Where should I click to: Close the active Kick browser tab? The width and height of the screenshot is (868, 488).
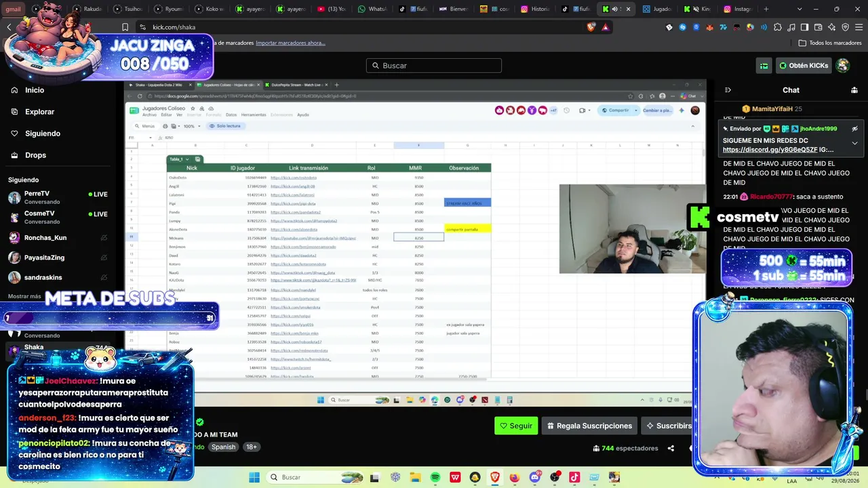pos(628,9)
